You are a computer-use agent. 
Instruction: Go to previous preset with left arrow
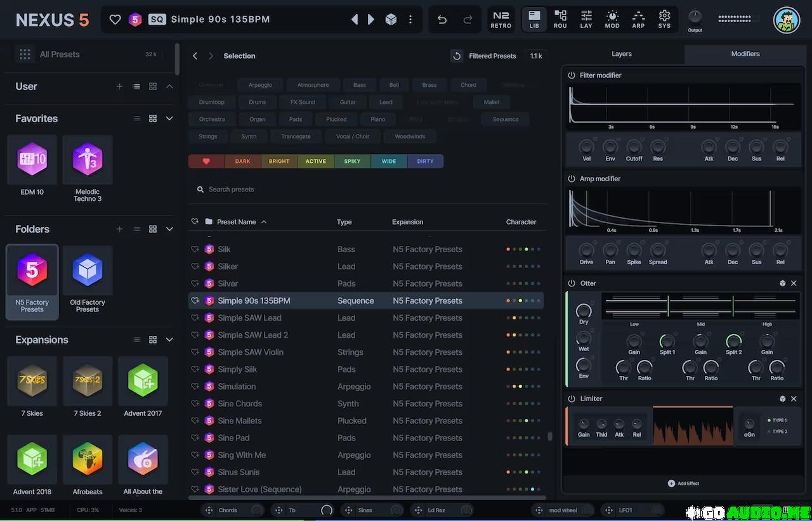pos(355,20)
